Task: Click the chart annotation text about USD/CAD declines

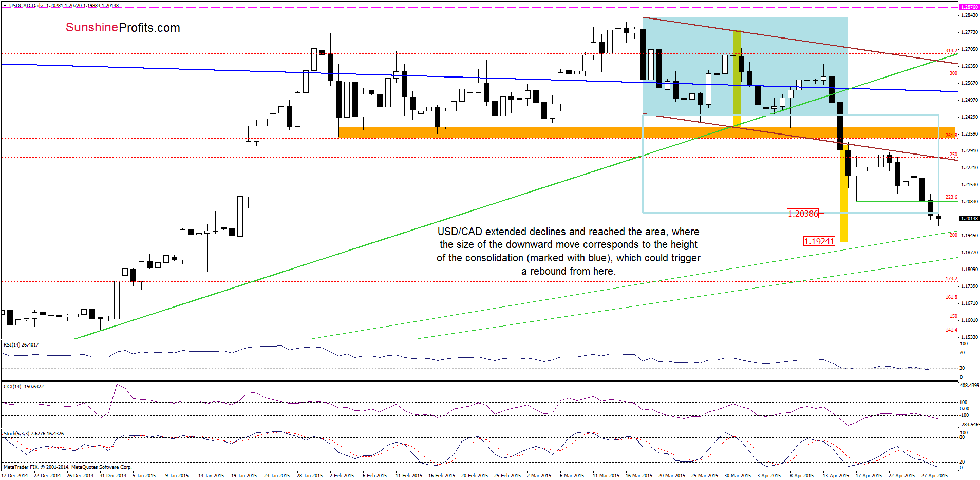Action: pyautogui.click(x=569, y=252)
